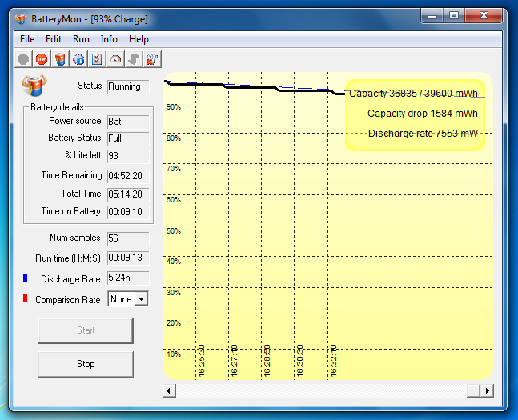518x420 pixels.
Task: Maximize the BatteryMon window
Action: [x=454, y=15]
